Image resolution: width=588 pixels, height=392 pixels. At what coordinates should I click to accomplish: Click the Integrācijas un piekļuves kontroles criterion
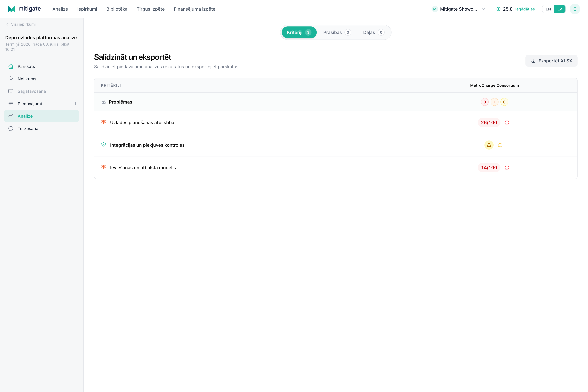pos(147,145)
